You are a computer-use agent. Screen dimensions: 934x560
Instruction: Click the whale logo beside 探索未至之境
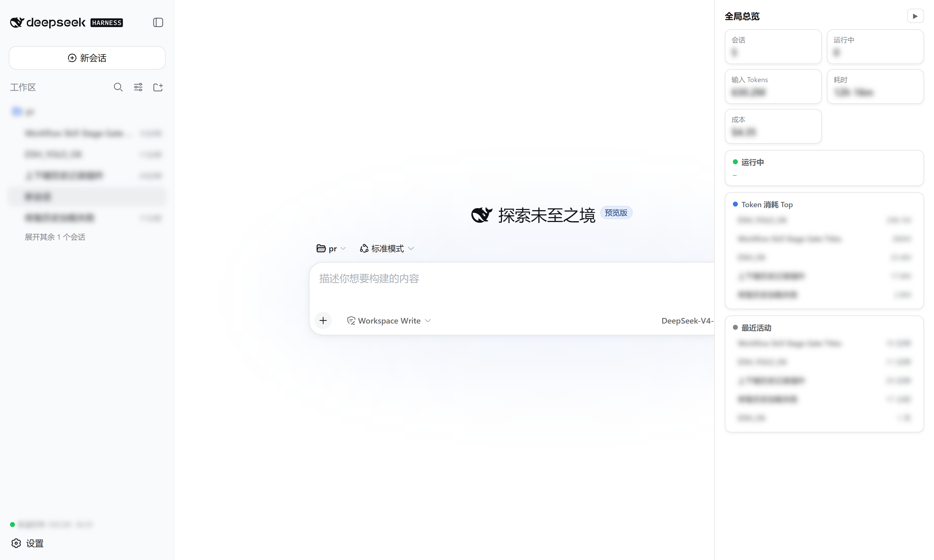(482, 215)
